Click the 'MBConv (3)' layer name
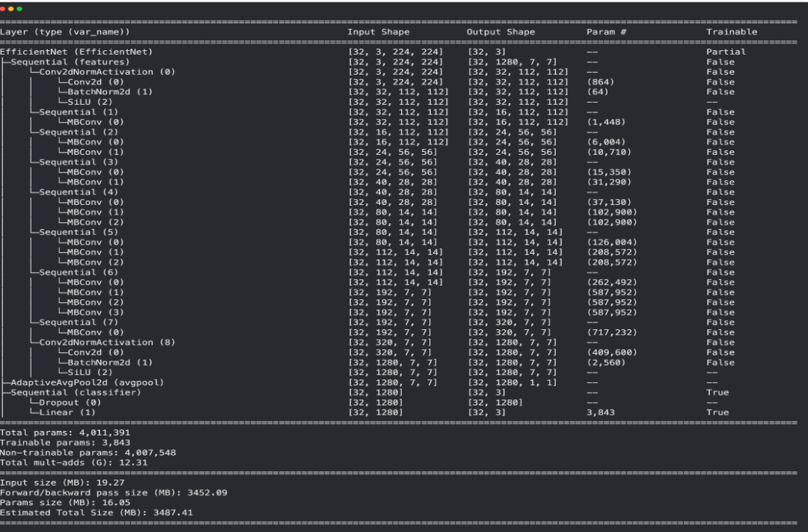808x532 pixels. (96, 313)
